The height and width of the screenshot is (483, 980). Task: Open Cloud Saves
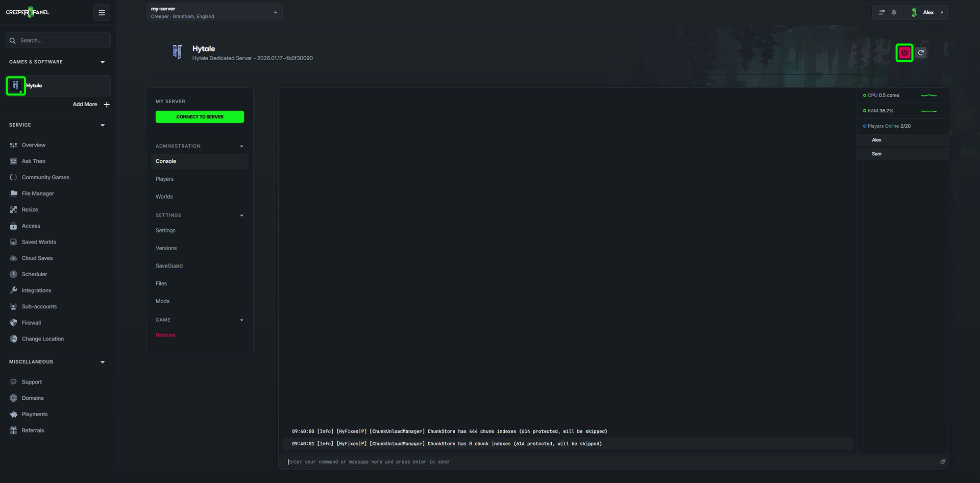[37, 258]
